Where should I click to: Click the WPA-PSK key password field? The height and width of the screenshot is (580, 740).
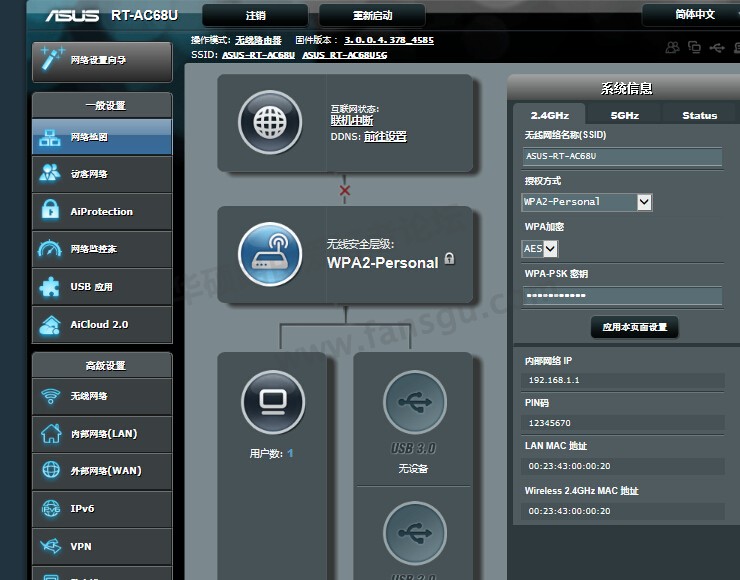click(622, 295)
